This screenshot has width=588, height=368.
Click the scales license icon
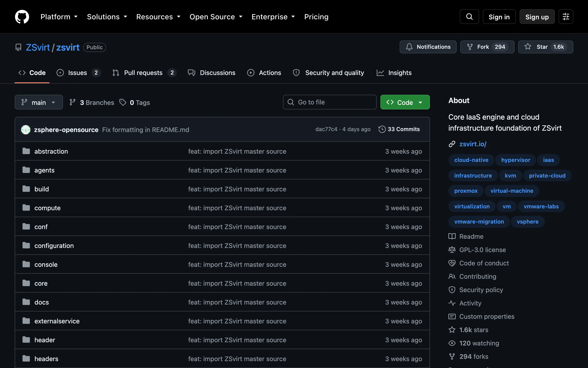(452, 250)
